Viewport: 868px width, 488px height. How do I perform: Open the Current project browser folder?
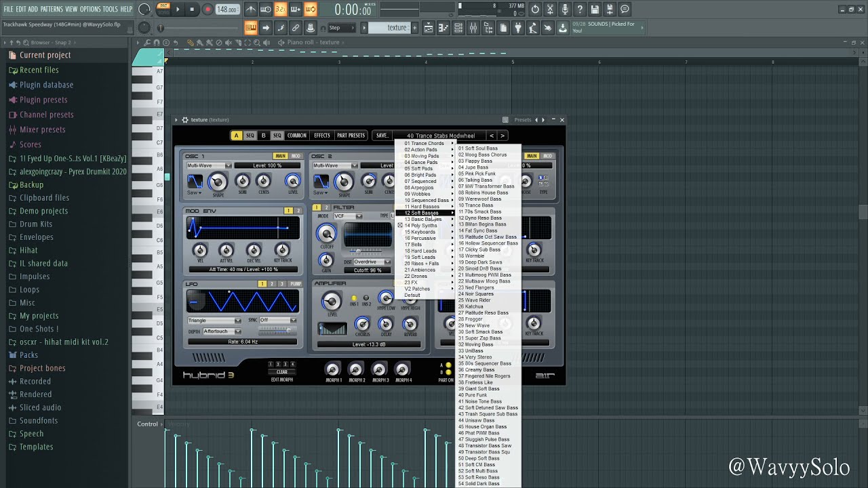(x=45, y=55)
